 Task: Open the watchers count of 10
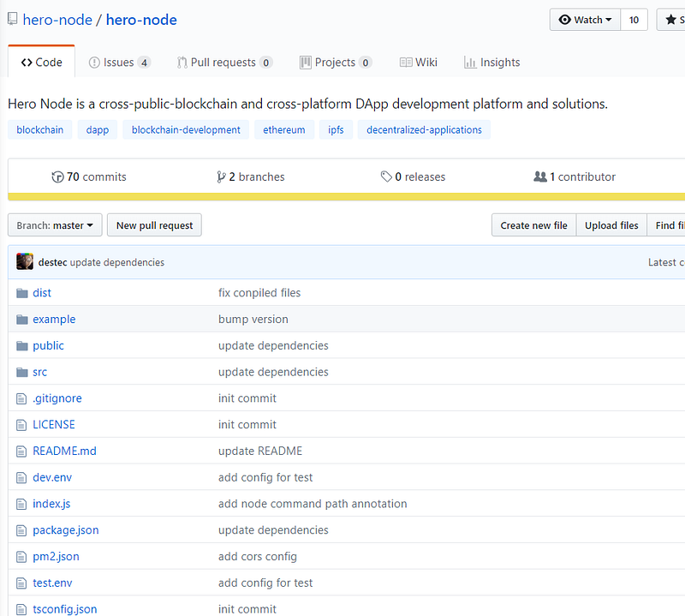634,20
